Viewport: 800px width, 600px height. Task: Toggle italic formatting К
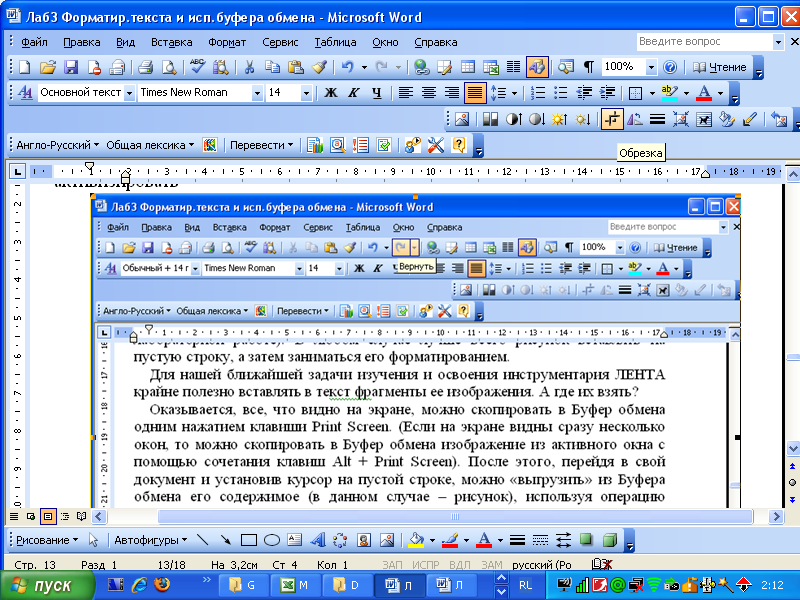[354, 92]
